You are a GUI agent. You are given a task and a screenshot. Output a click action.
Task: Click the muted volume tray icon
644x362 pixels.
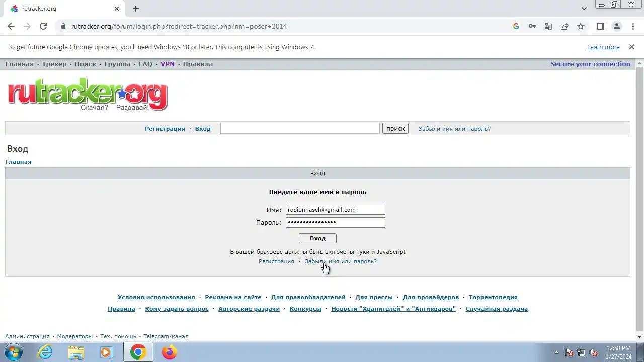click(x=594, y=352)
